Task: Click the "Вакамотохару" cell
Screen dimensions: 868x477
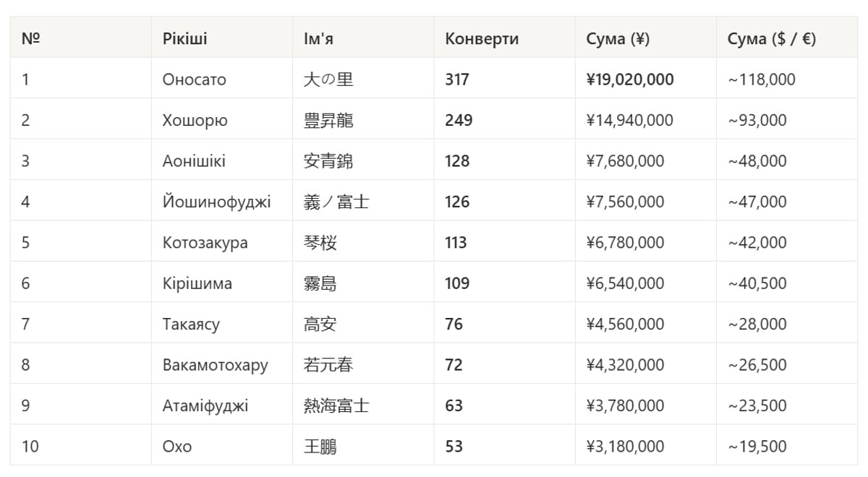Action: [x=215, y=365]
